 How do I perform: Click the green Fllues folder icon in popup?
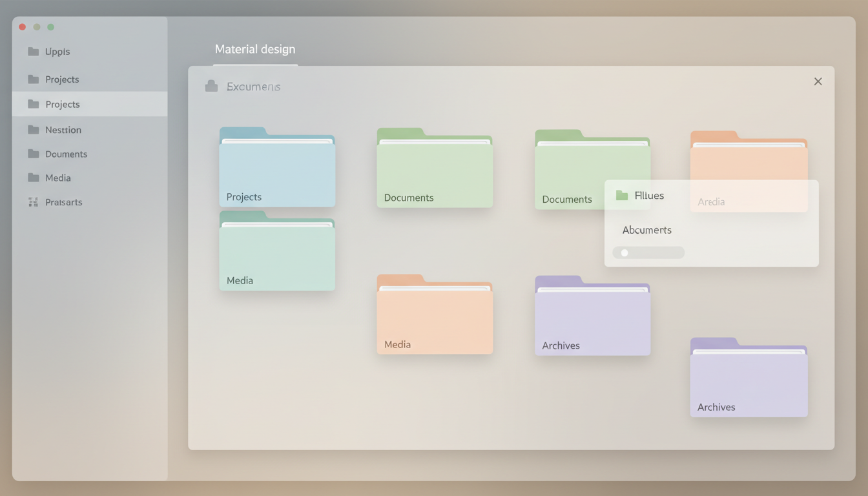click(x=621, y=195)
